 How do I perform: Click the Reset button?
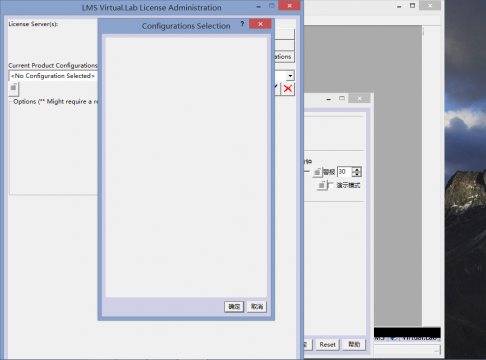327,345
